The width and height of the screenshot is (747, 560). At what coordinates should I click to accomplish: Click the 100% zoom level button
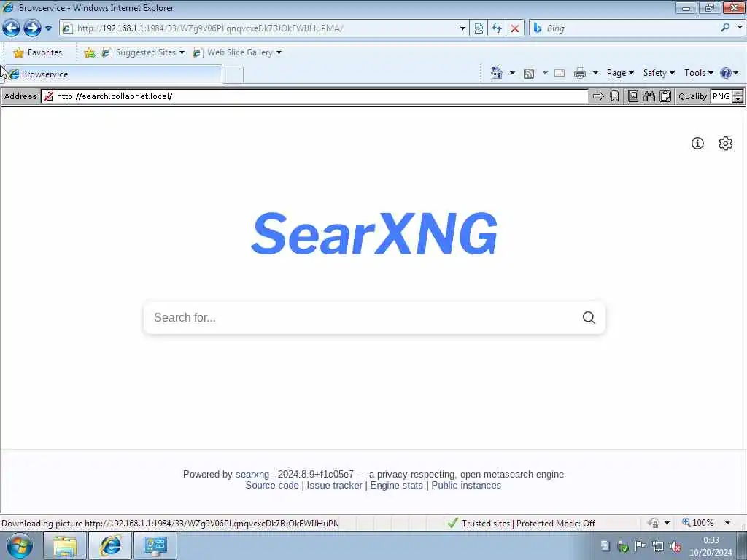click(x=698, y=523)
